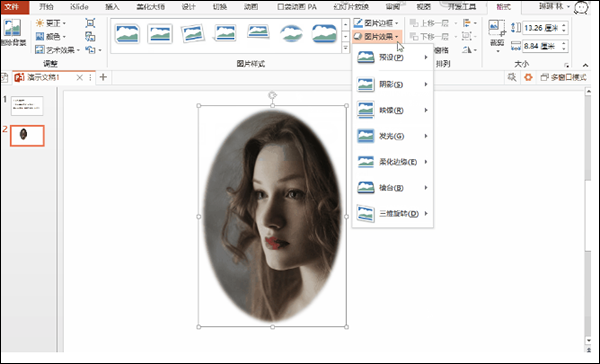The height and width of the screenshot is (364, 600).
Task: Close the 演示文稿1 document tab
Action: (x=79, y=78)
